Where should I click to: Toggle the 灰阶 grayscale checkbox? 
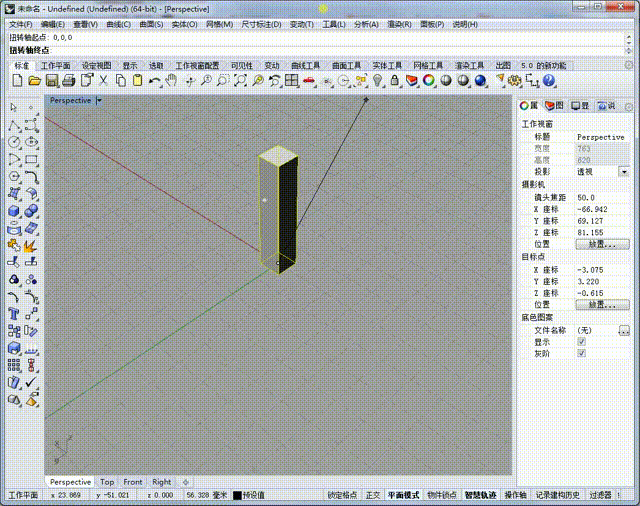click(581, 353)
